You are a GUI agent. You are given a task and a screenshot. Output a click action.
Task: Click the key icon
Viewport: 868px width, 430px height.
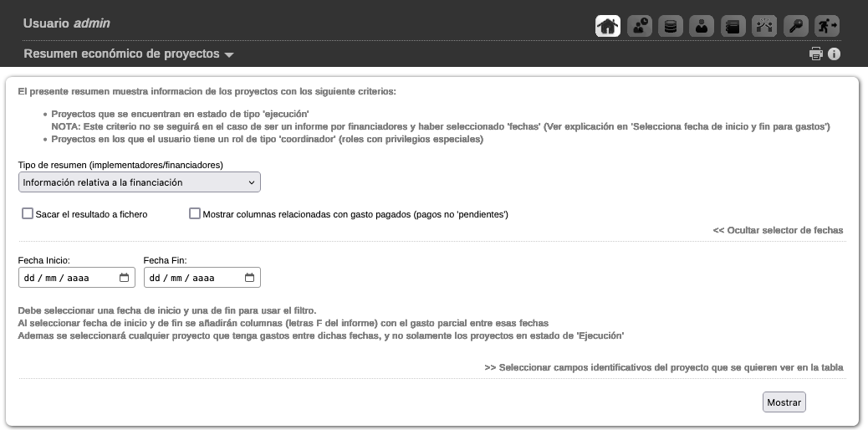[795, 26]
